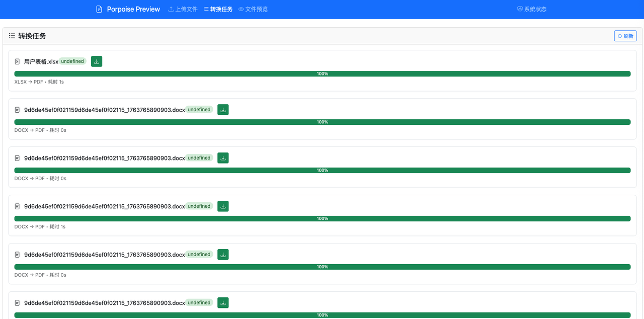This screenshot has height=319, width=644.
Task: Click the Word file icon in the fifth task card
Action: tap(17, 255)
